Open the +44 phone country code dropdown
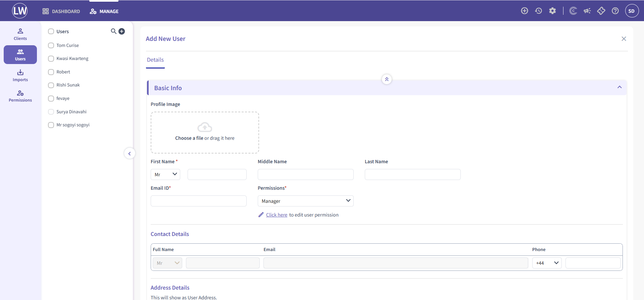This screenshot has height=300, width=644. click(x=547, y=263)
